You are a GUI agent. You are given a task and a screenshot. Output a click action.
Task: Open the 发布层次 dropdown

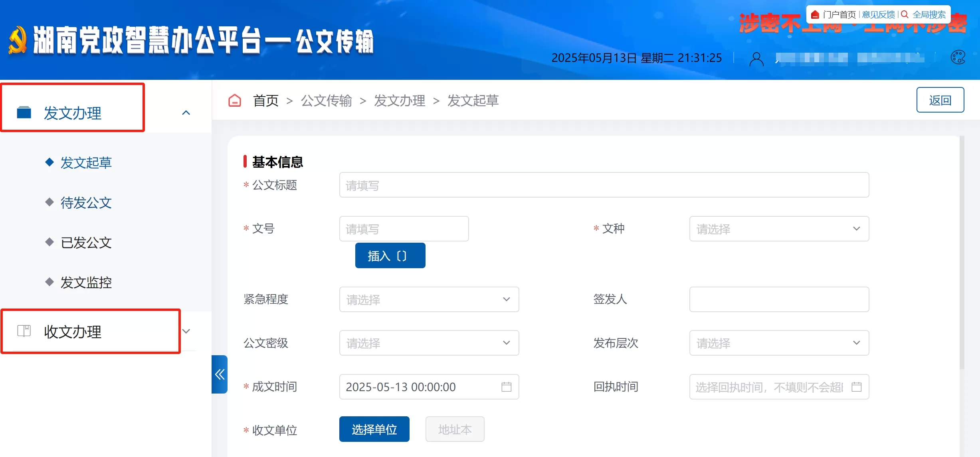pyautogui.click(x=778, y=343)
